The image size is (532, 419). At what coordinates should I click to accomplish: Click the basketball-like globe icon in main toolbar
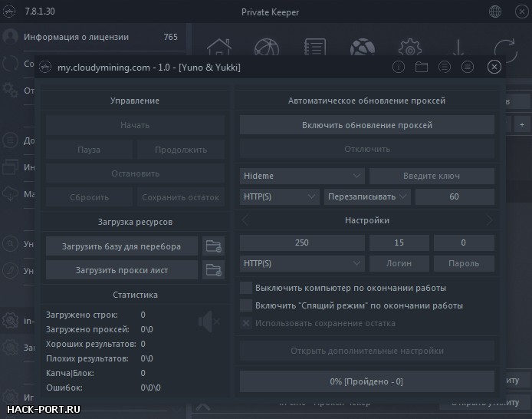point(267,48)
